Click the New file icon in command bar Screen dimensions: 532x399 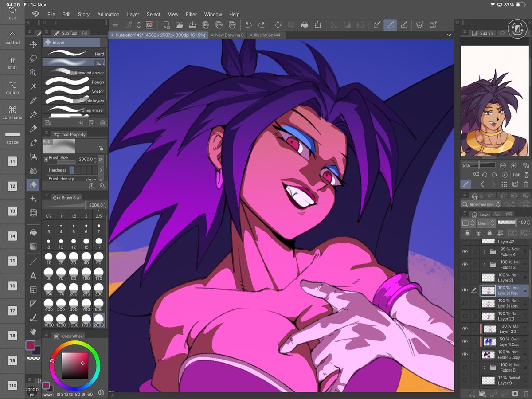pyautogui.click(x=166, y=25)
